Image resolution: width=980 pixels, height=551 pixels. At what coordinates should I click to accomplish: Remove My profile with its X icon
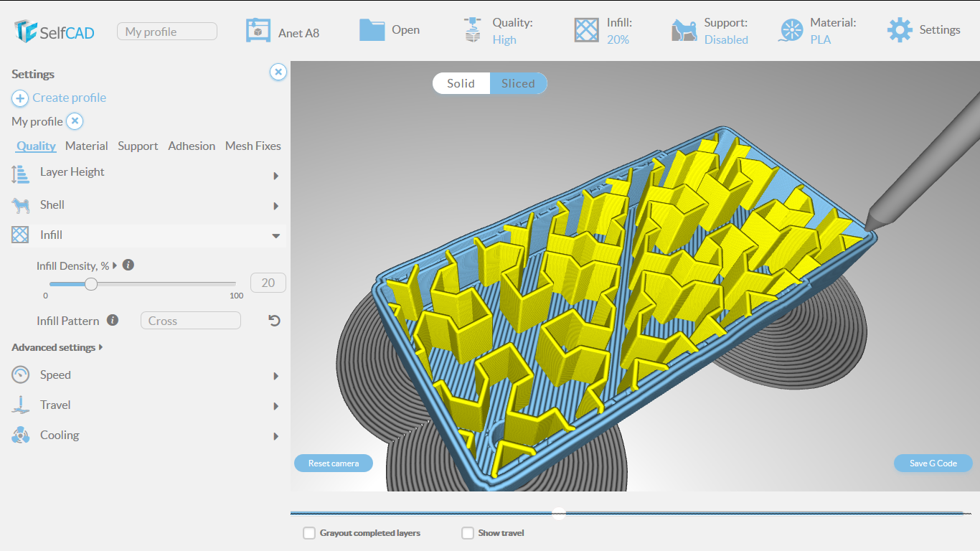(x=75, y=121)
